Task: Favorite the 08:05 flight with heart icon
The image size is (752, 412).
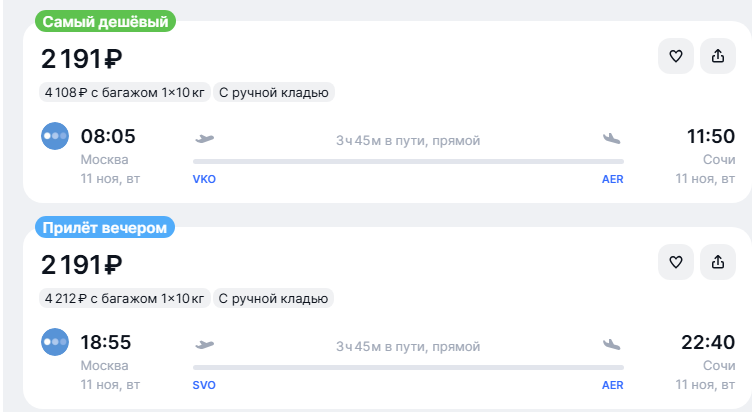Action: tap(675, 56)
